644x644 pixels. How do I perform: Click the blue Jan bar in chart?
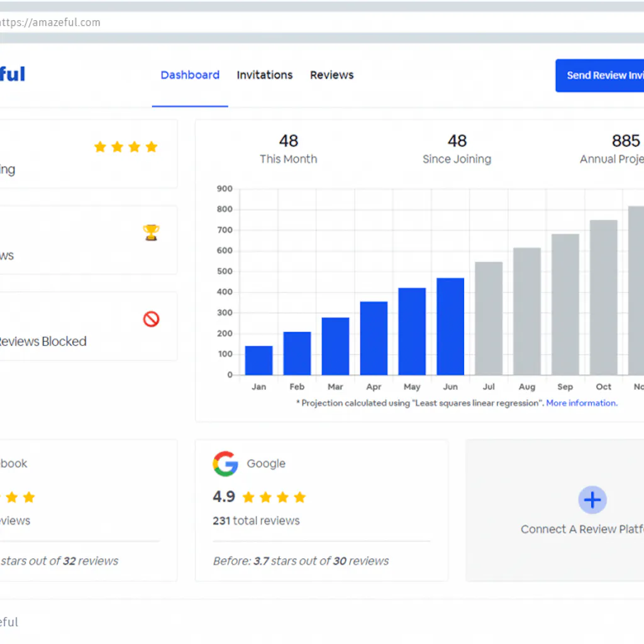(x=258, y=360)
